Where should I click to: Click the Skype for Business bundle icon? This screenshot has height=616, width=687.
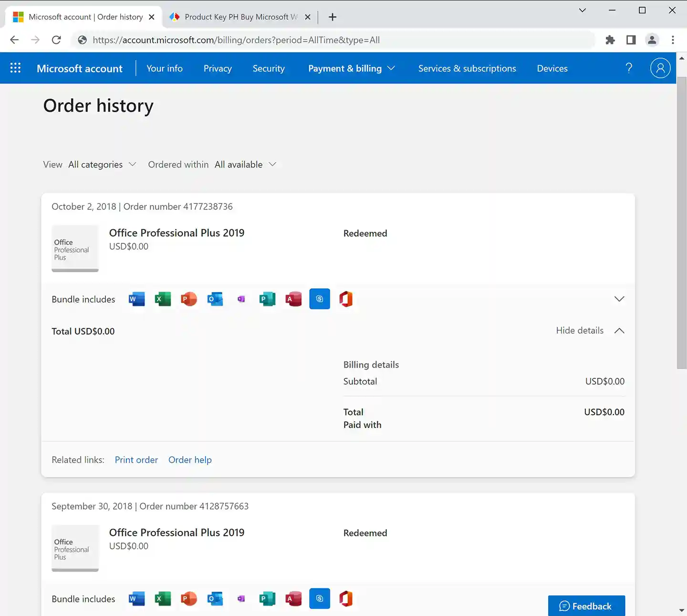point(320,299)
